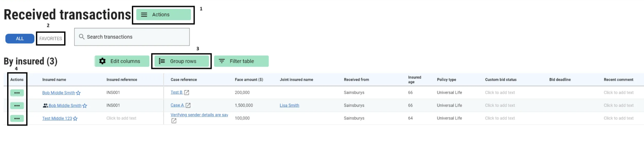Viewport: 644px width, 162px height.
Task: Open the Test Middle 123 insured link
Action: [57, 119]
